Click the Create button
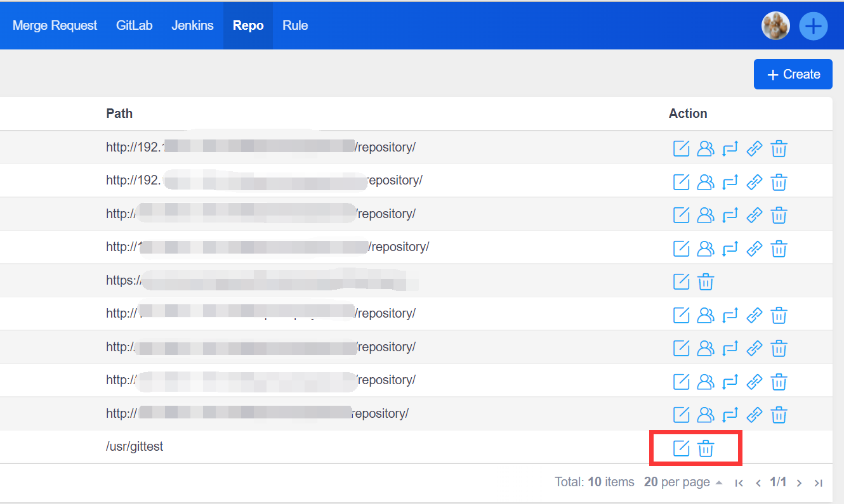The height and width of the screenshot is (504, 844). coord(793,74)
